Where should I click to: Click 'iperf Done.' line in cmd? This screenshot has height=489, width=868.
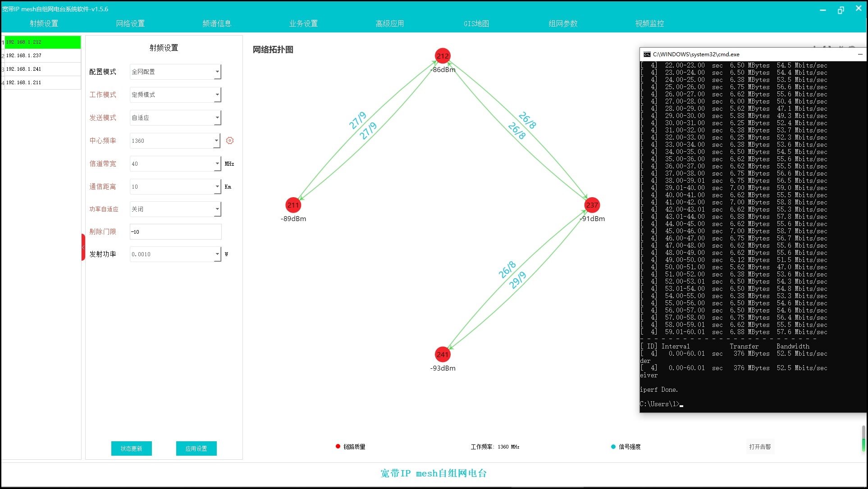tap(659, 390)
